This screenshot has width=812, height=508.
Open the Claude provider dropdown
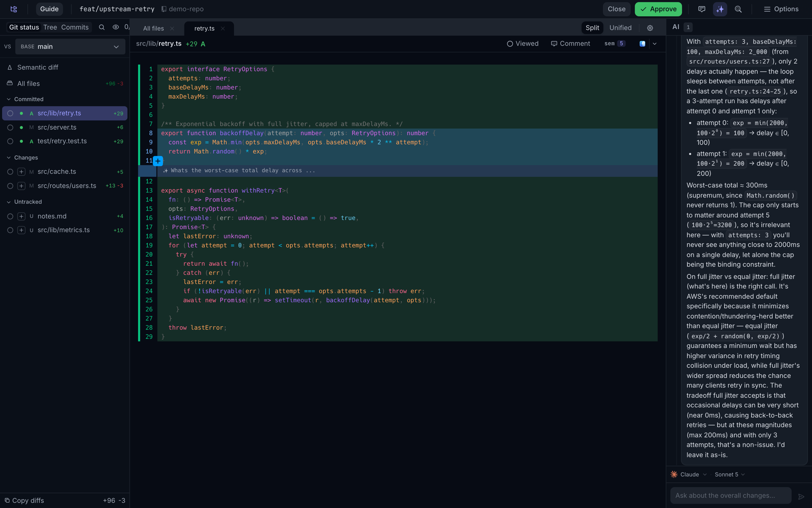[x=689, y=474]
